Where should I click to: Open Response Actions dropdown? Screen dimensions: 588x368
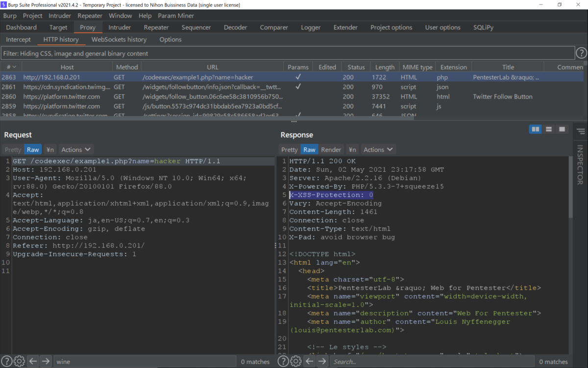378,150
